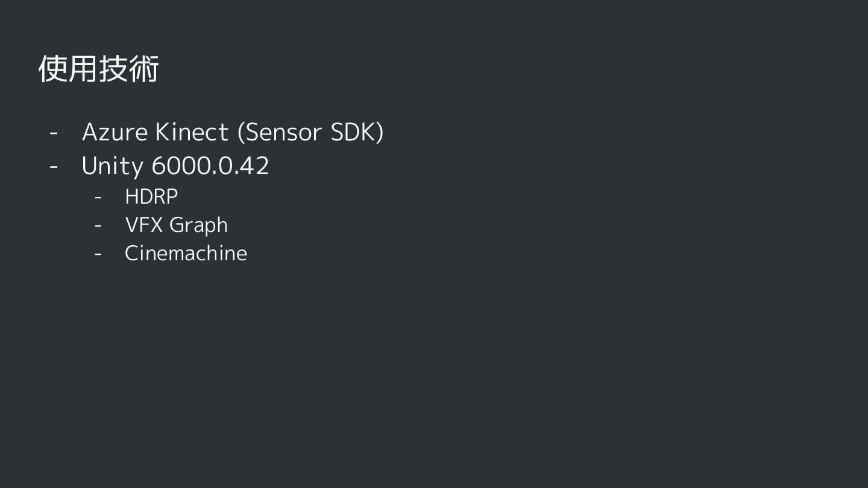Click the text (Sensor SDK) in parentheses

pos(310,133)
